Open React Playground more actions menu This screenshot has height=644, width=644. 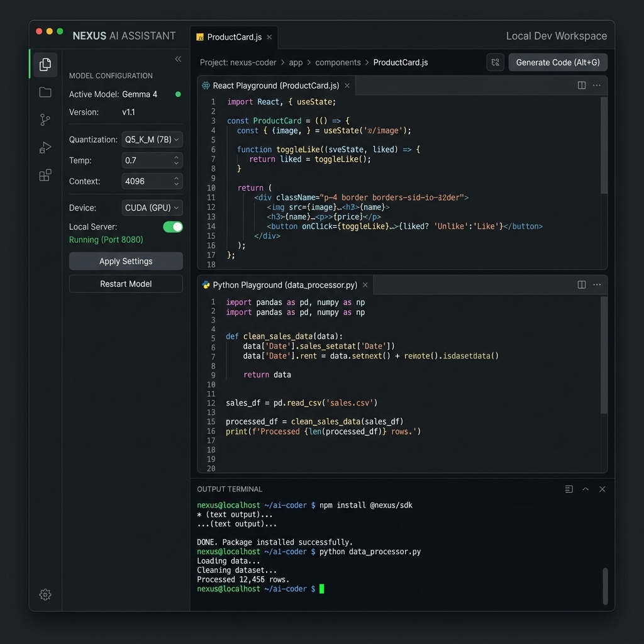(597, 86)
